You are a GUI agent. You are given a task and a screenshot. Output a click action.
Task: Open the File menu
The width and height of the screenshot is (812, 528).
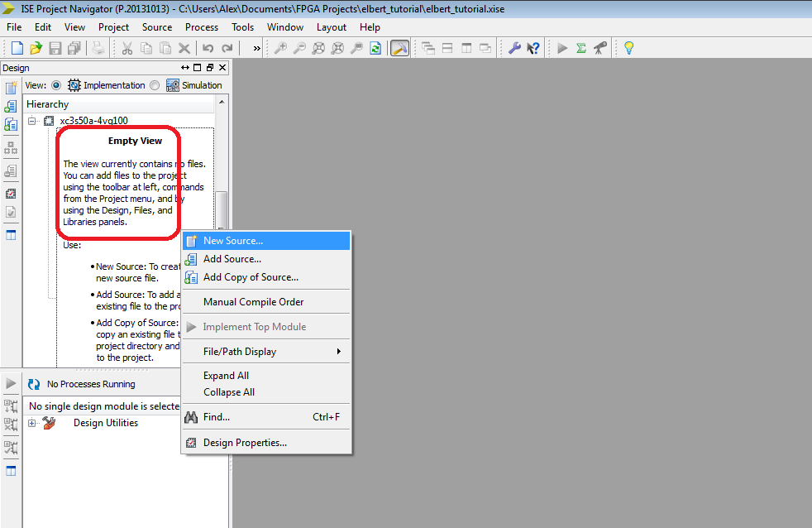tap(14, 27)
